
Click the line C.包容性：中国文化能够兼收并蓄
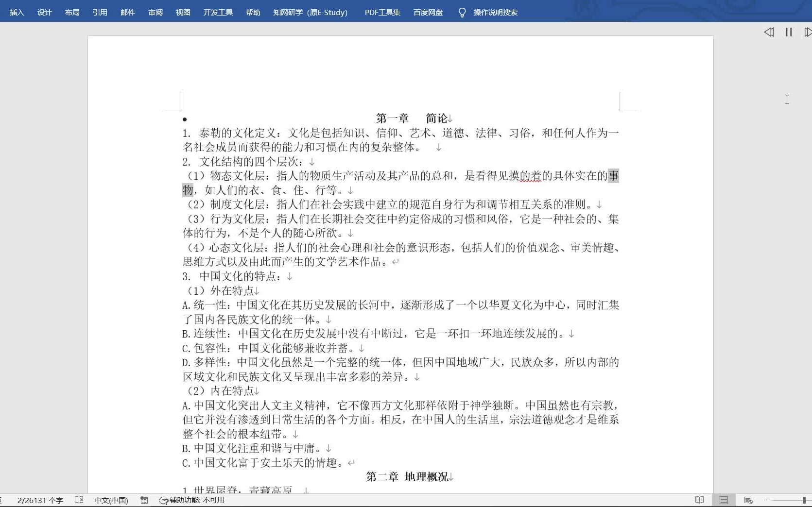[269, 348]
